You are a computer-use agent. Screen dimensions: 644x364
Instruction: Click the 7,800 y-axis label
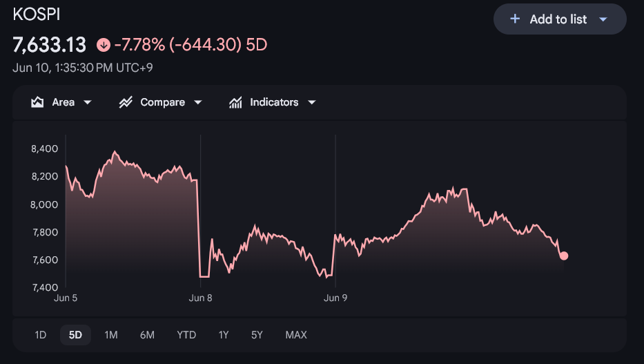pos(45,233)
